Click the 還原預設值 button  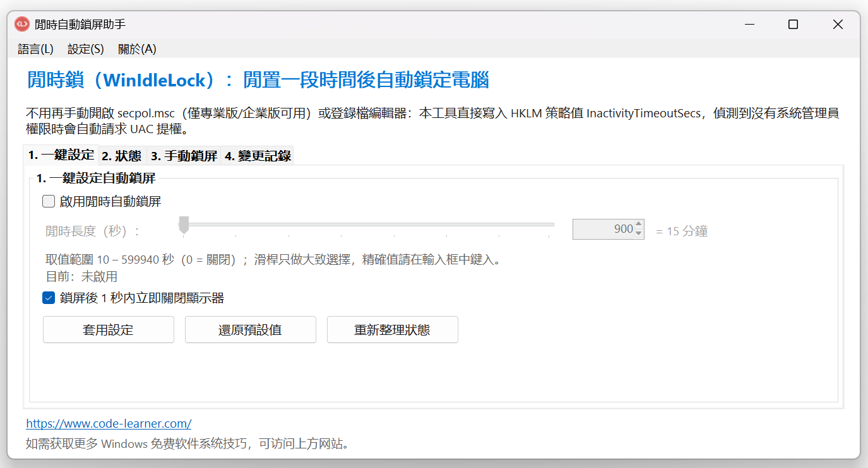point(251,330)
